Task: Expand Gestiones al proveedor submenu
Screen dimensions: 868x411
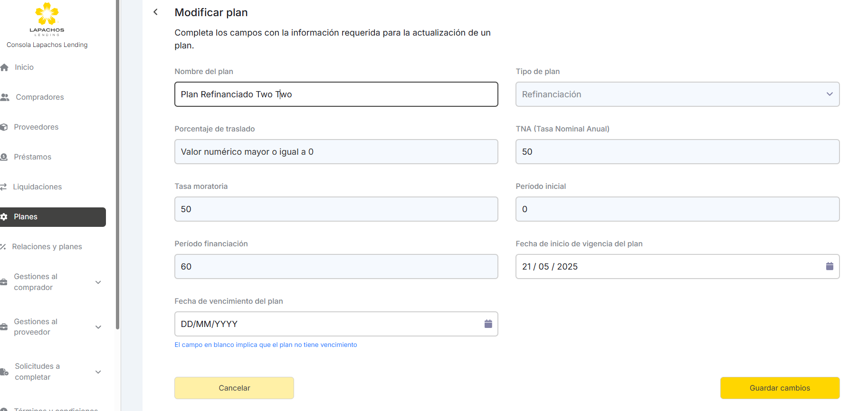Action: pyautogui.click(x=98, y=327)
